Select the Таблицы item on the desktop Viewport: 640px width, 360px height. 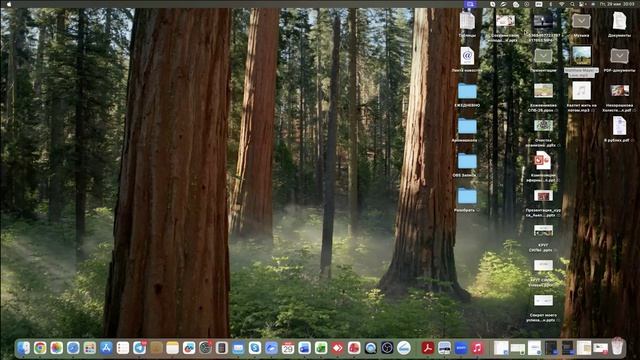(x=467, y=21)
